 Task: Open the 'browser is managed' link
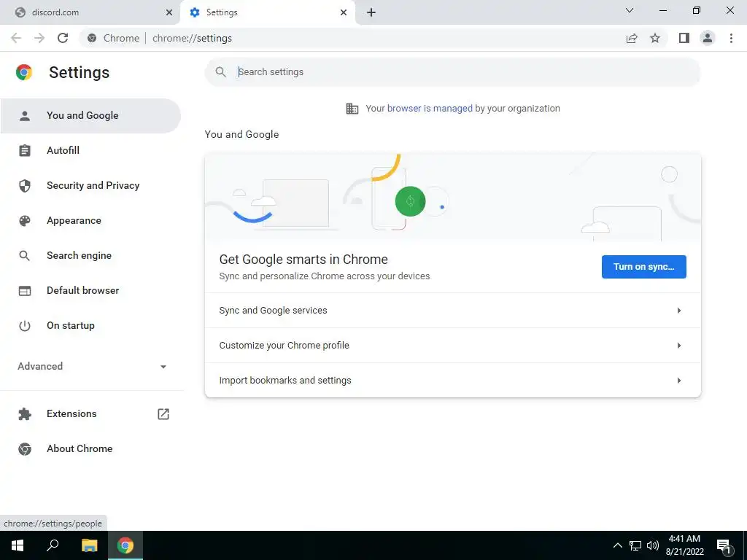(430, 109)
